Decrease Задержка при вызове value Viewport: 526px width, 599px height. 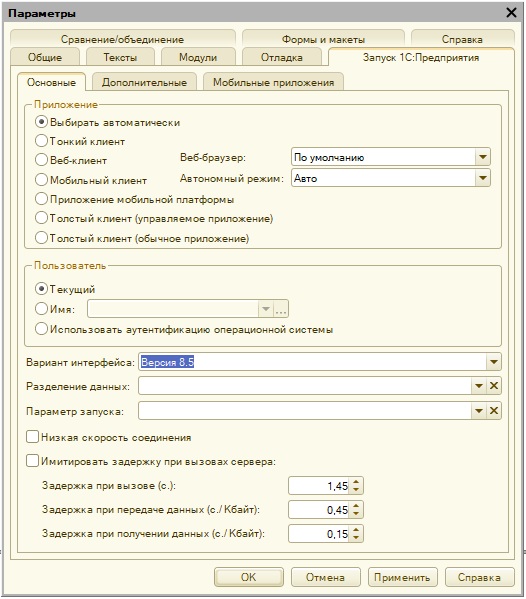[356, 490]
